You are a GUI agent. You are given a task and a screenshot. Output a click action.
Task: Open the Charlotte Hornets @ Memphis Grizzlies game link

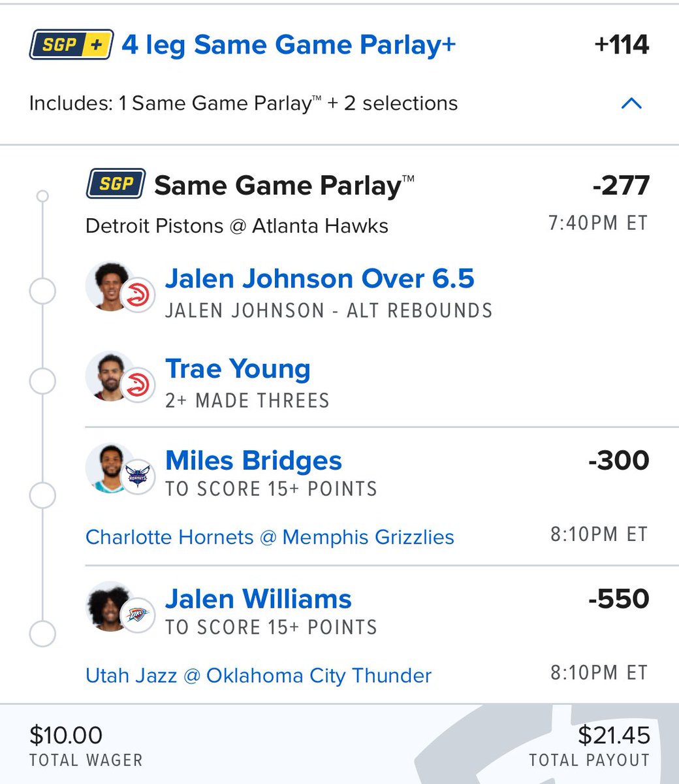tap(270, 537)
